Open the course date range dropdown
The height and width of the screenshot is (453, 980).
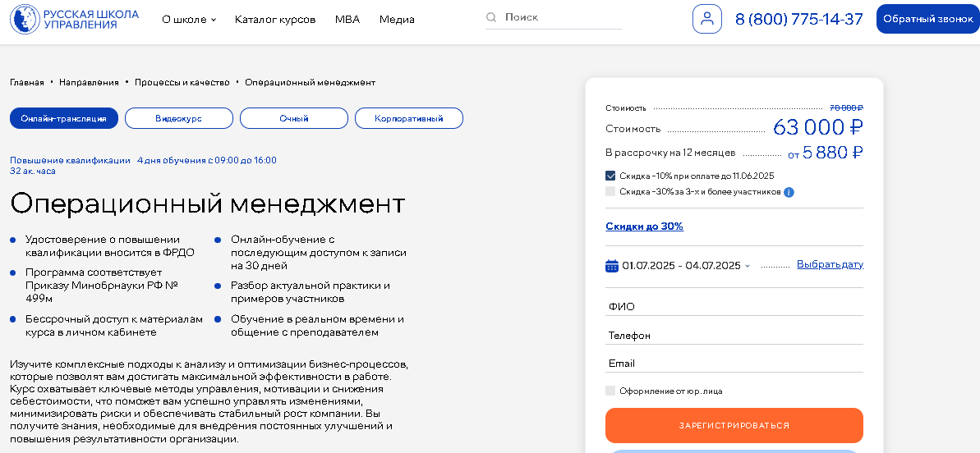click(686, 266)
